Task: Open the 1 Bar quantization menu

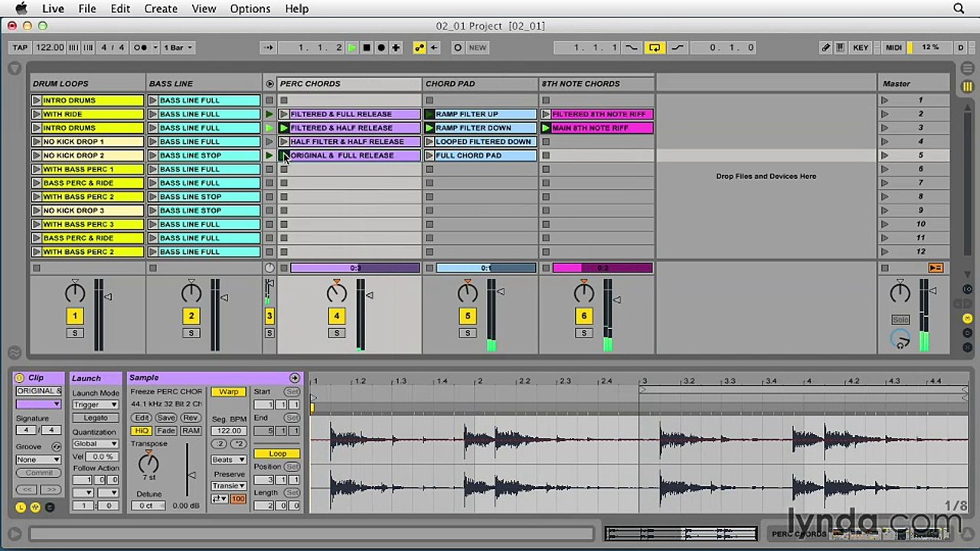Action: click(181, 47)
